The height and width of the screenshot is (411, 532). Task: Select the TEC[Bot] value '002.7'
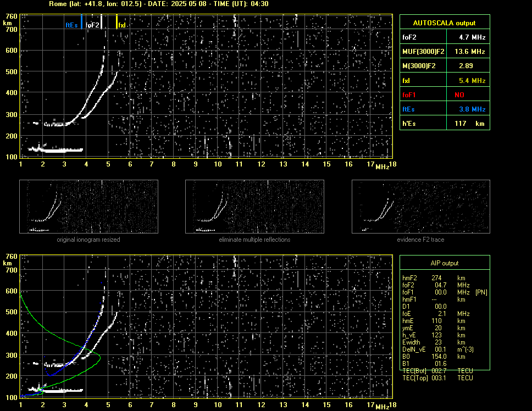pos(439,371)
